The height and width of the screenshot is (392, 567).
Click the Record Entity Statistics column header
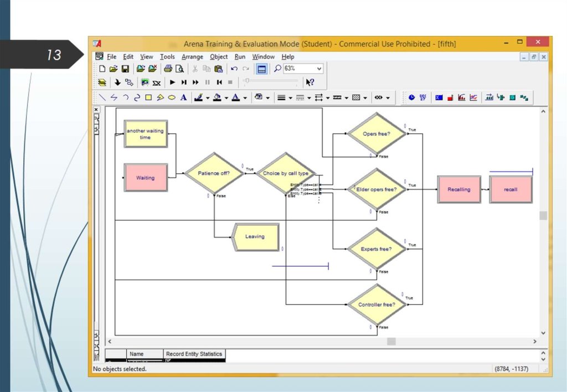click(194, 354)
